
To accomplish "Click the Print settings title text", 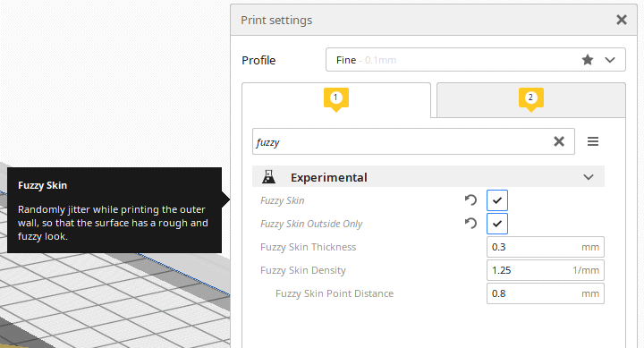I will [x=276, y=21].
